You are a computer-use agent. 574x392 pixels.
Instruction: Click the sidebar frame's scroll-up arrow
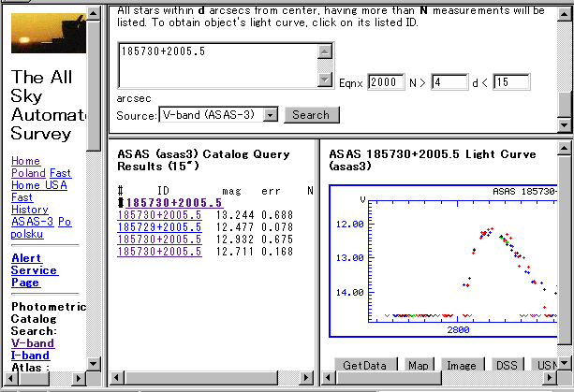tap(94, 13)
